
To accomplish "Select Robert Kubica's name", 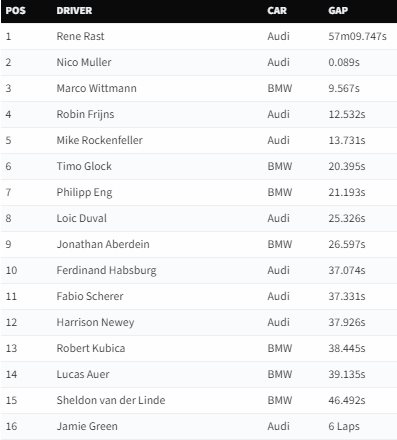I will click(91, 348).
